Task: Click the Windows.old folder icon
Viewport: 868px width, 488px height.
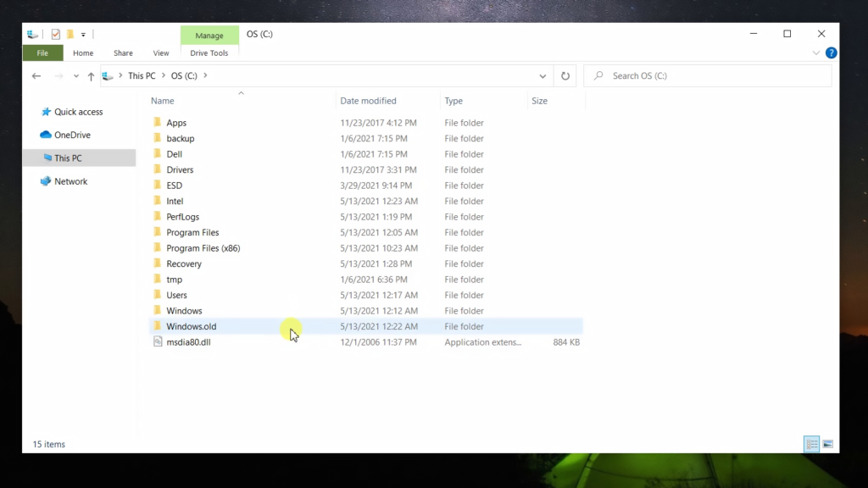Action: (x=158, y=326)
